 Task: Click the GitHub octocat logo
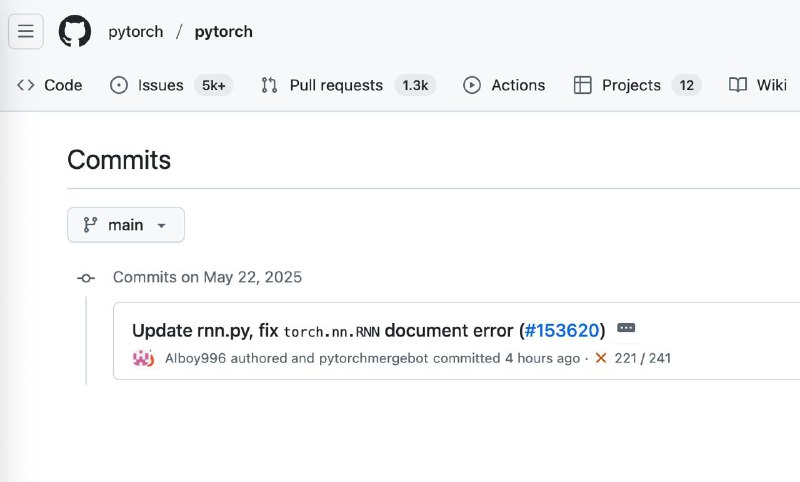(75, 31)
